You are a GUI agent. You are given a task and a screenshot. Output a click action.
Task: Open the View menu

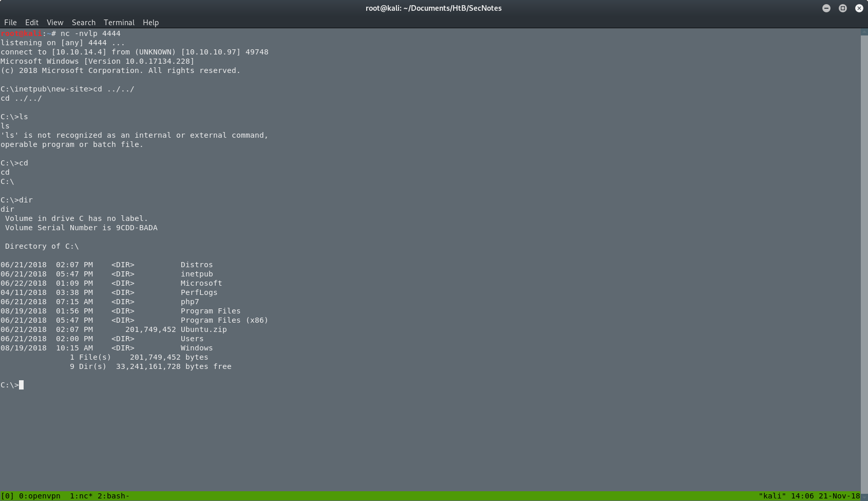click(x=54, y=22)
